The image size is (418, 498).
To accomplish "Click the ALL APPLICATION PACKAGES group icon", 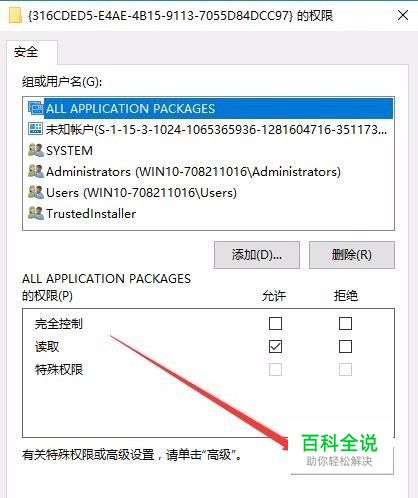I will pos(35,108).
